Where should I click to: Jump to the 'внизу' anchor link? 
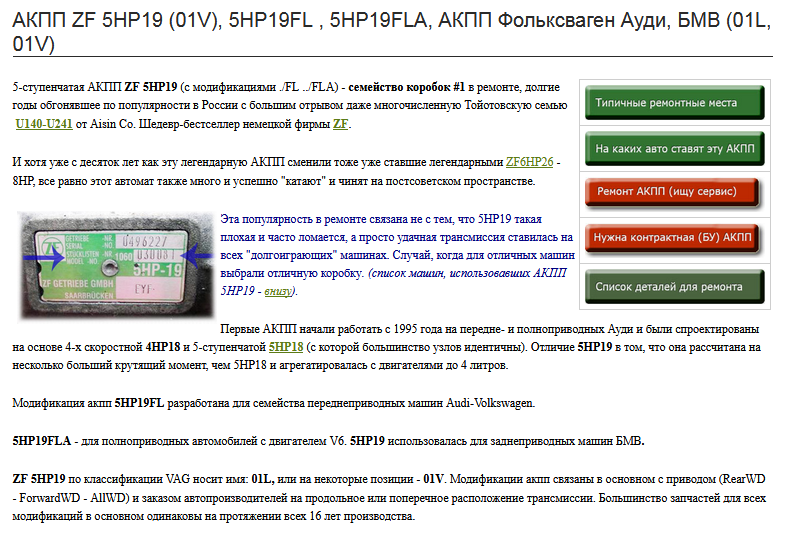pos(278,291)
